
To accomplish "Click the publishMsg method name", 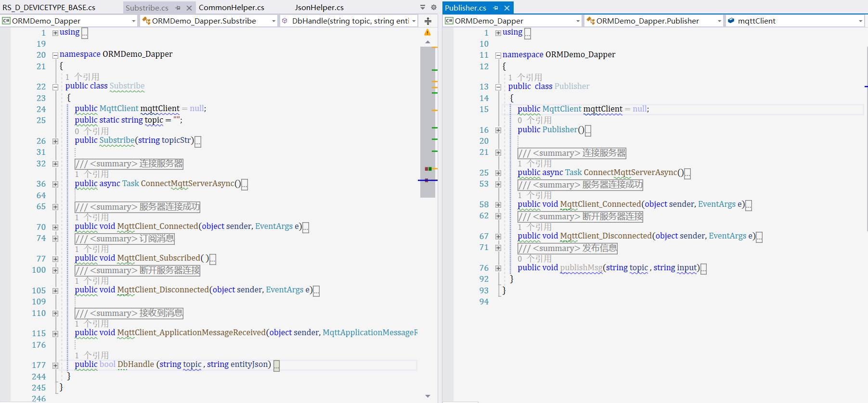I will click(581, 268).
